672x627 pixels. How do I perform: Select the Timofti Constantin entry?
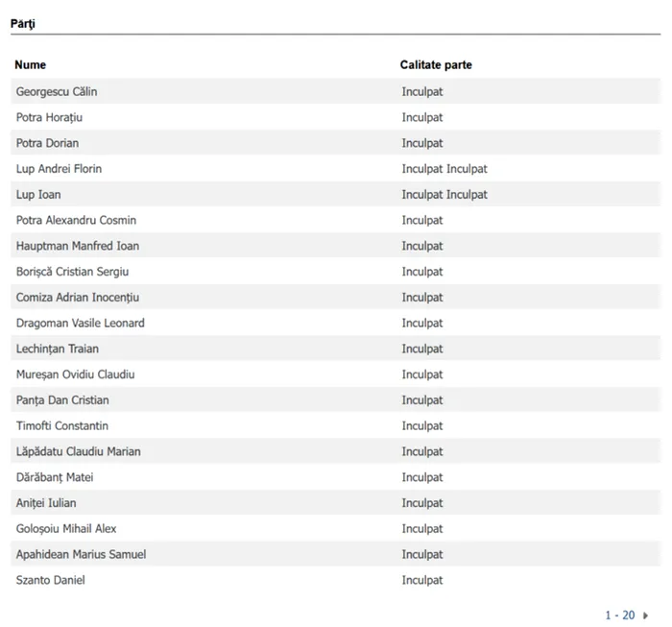pyautogui.click(x=62, y=426)
